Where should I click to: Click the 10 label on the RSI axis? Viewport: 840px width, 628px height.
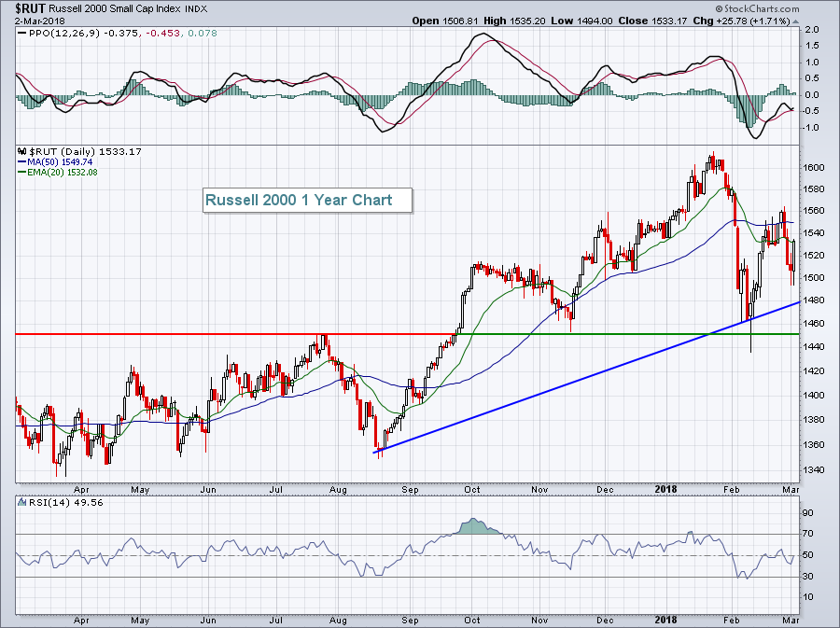pyautogui.click(x=808, y=597)
